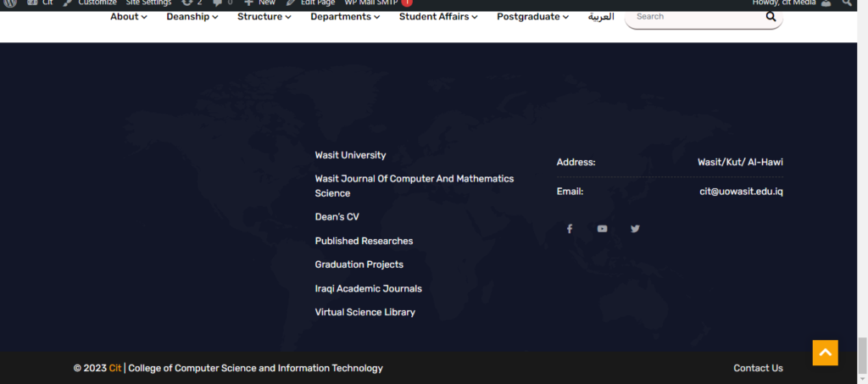Expand the Postgraduate dropdown menu
This screenshot has width=868, height=384.
[x=532, y=17]
